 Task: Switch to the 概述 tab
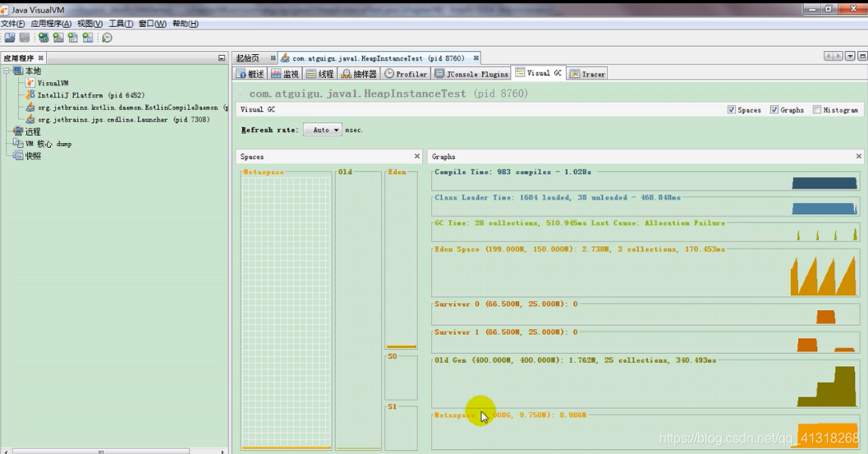pos(250,74)
